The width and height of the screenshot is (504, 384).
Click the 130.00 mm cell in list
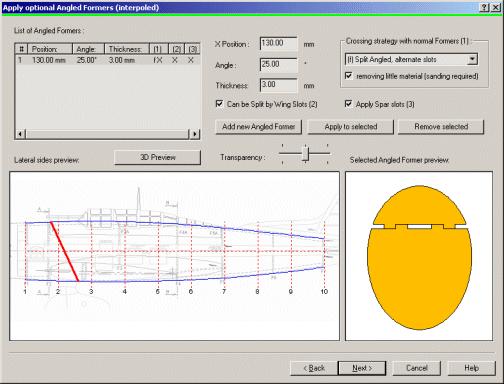(49, 60)
